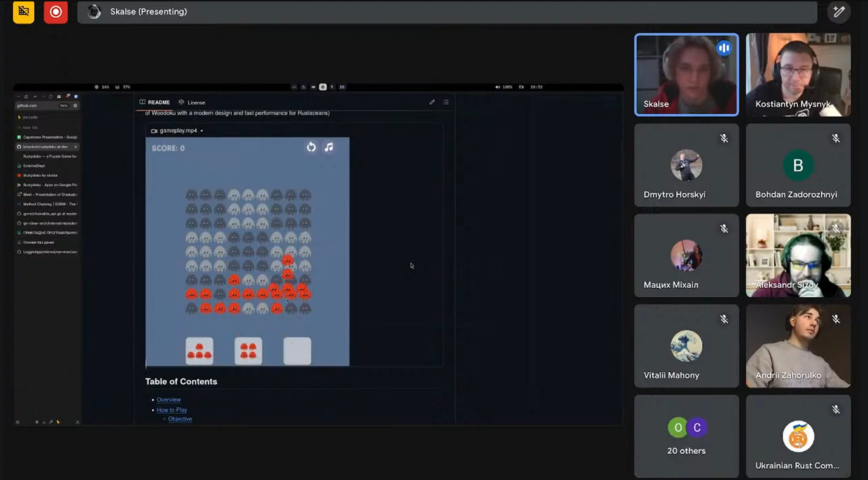Viewport: 868px width, 480px height.
Task: Click Dmytro Horskyi's muted microphone icon
Action: point(724,138)
